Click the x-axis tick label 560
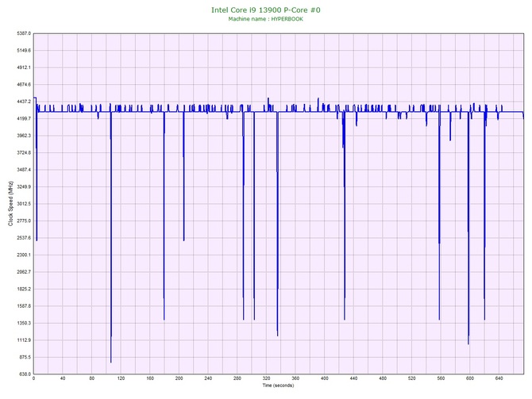Screen dimensions: 532x399 [x=441, y=378]
